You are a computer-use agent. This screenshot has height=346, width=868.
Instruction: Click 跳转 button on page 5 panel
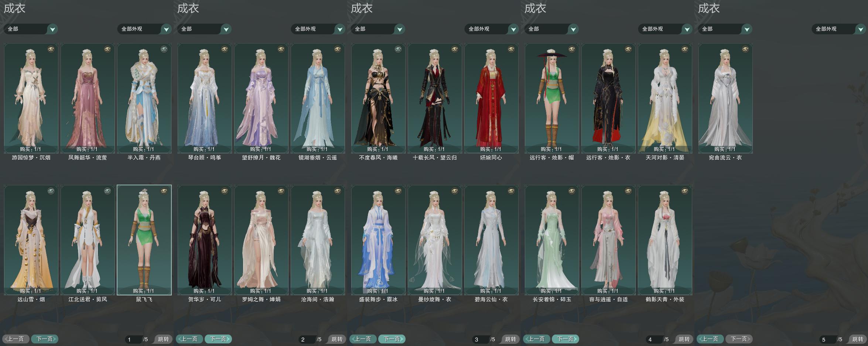pyautogui.click(x=858, y=339)
